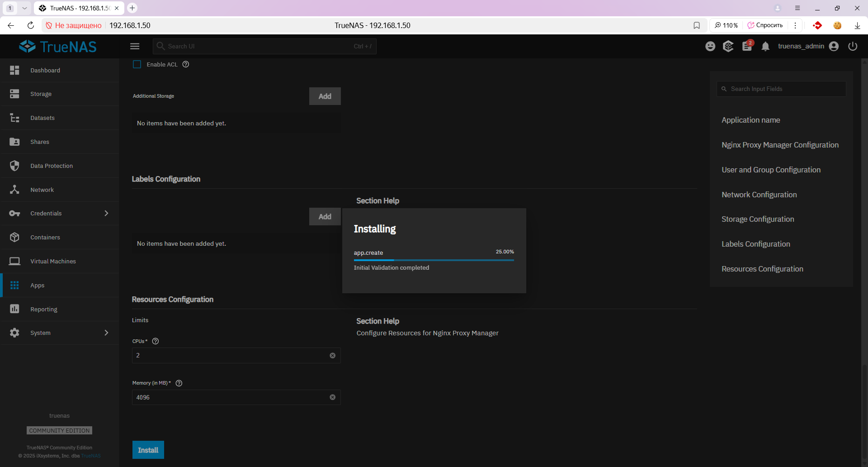The image size is (868, 467).
Task: Open the alerts bell icon
Action: 765,47
